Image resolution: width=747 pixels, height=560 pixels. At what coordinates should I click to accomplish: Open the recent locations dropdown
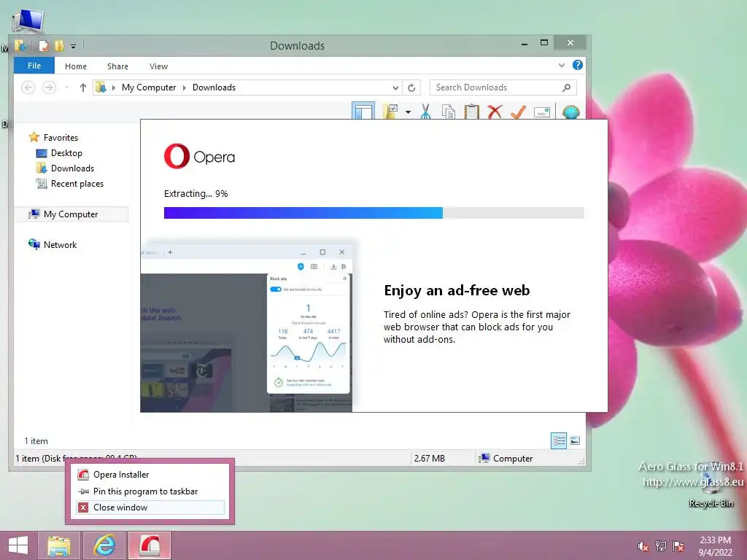coord(66,87)
